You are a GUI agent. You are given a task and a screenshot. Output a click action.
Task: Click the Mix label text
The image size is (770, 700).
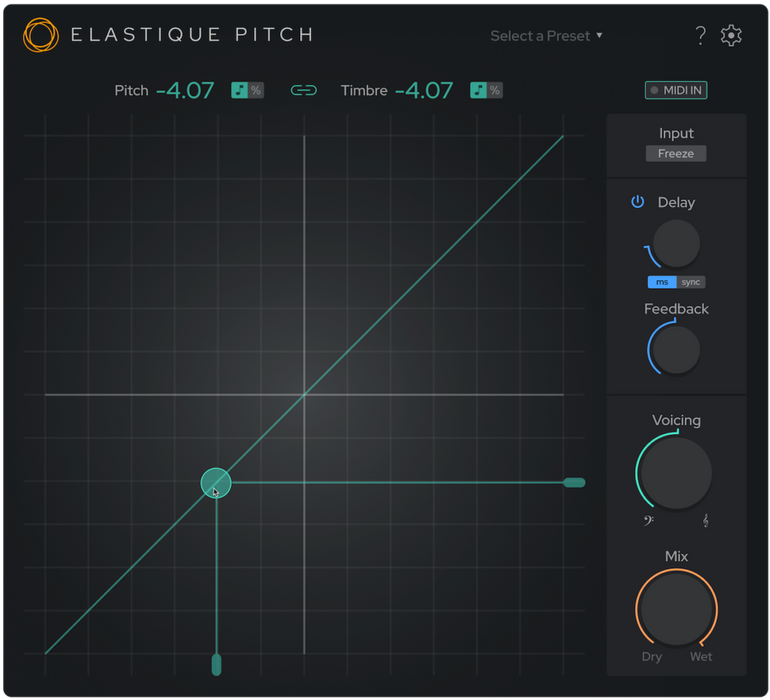[676, 556]
